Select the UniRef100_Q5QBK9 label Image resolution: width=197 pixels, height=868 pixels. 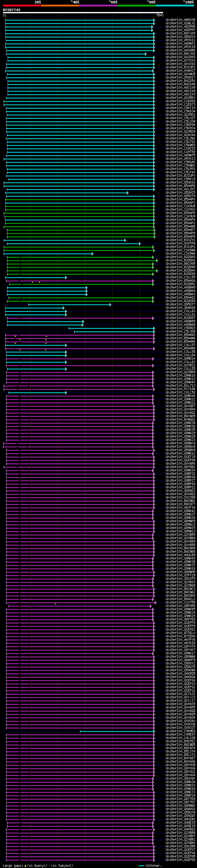[x=180, y=450]
